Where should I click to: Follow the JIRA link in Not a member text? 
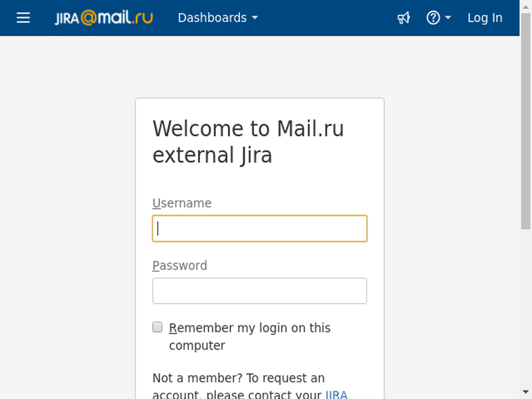(337, 395)
